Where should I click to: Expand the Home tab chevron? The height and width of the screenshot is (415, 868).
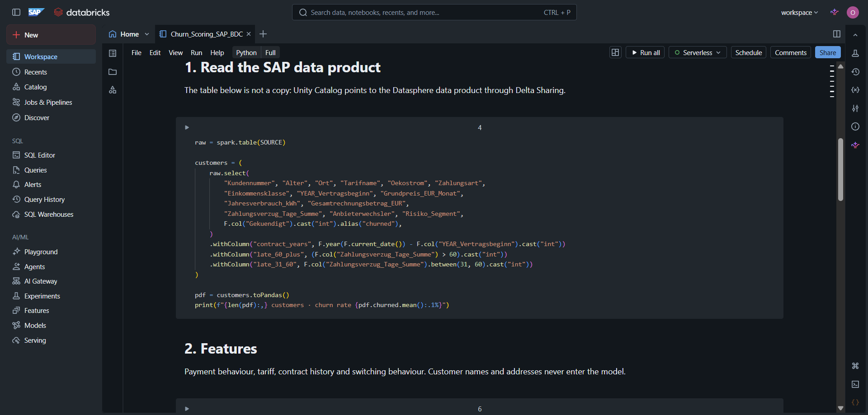147,34
